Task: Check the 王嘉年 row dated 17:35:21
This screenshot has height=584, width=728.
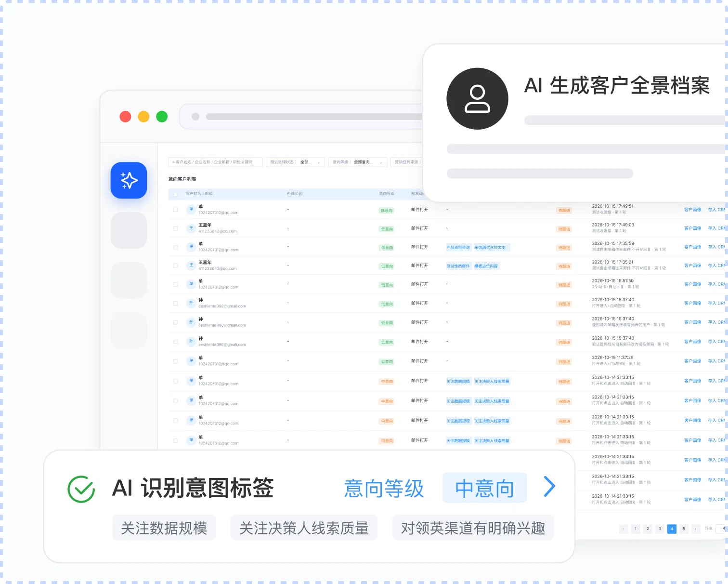Action: (x=176, y=265)
